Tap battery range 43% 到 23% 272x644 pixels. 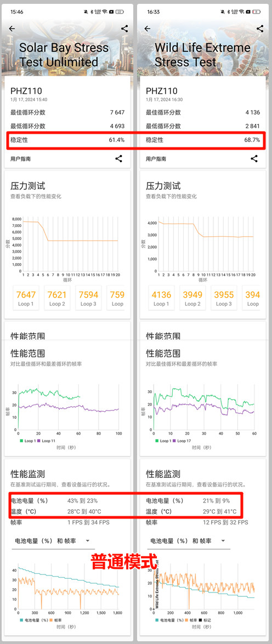[x=82, y=500]
